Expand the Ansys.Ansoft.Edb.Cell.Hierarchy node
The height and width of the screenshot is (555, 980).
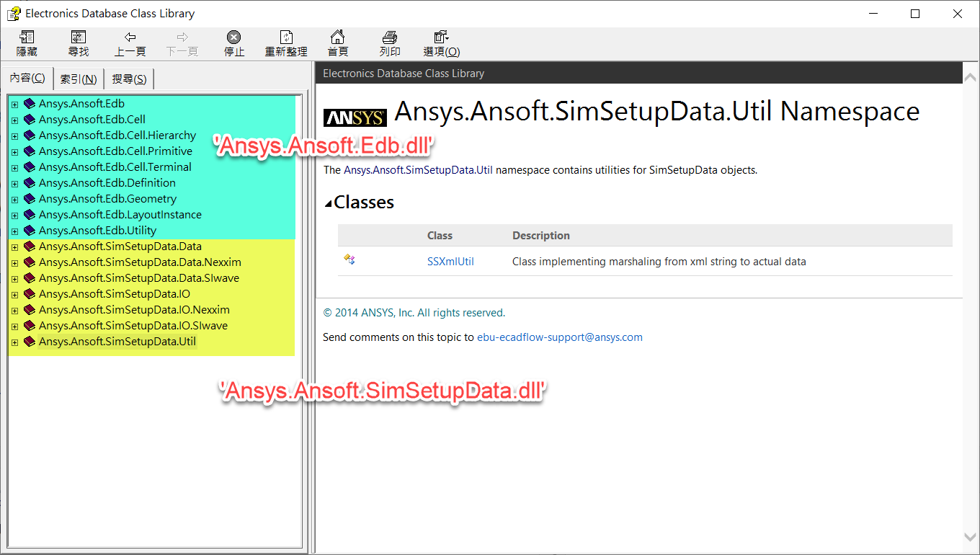point(14,136)
